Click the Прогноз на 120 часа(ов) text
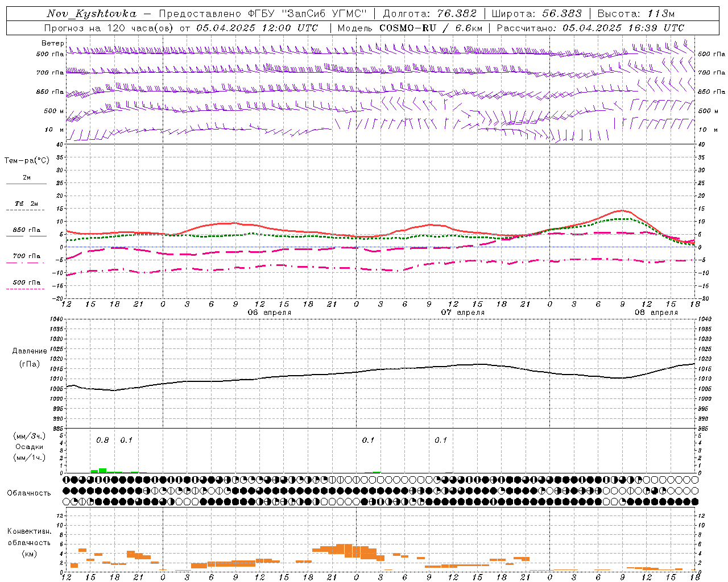 110,28
